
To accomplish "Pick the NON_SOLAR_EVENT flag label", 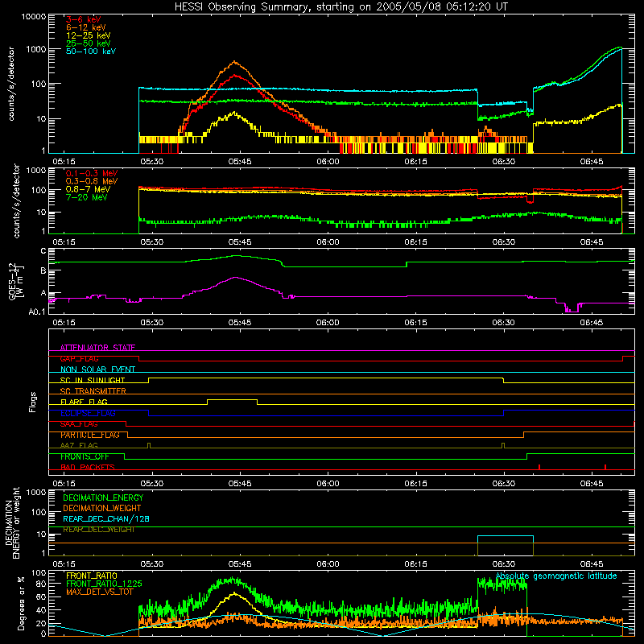I will coord(97,369).
